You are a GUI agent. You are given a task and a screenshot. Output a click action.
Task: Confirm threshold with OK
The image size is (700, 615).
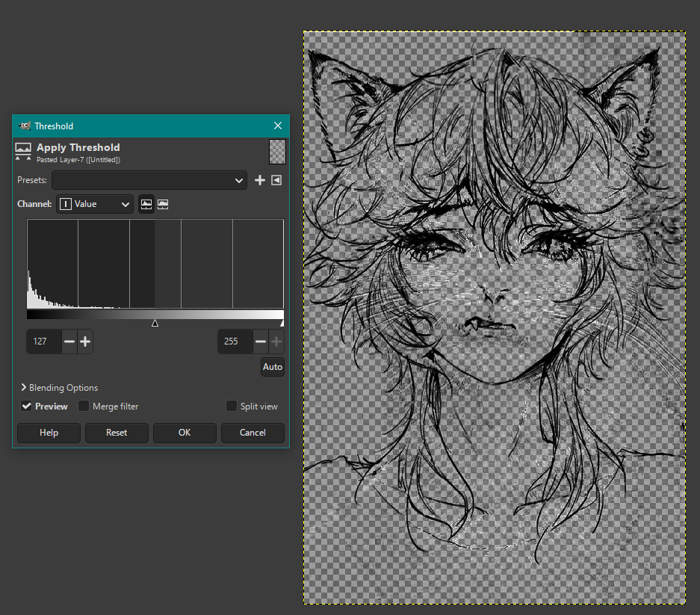pyautogui.click(x=185, y=433)
